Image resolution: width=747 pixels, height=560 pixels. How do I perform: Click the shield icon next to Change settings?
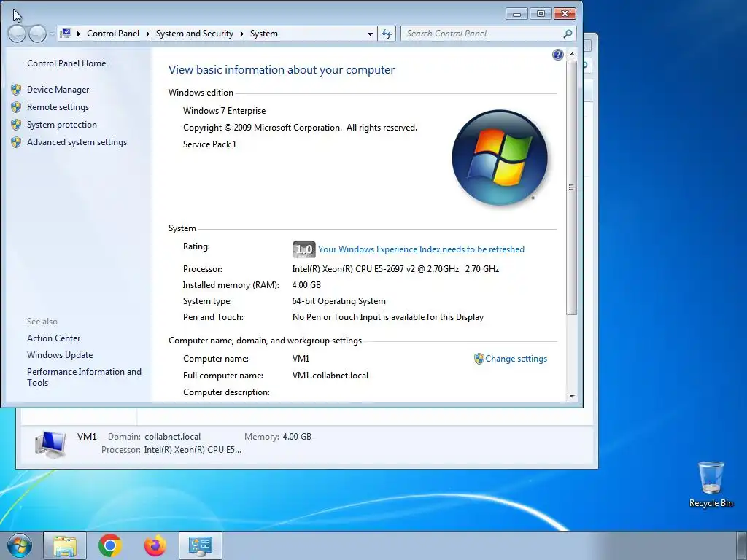[x=479, y=359]
